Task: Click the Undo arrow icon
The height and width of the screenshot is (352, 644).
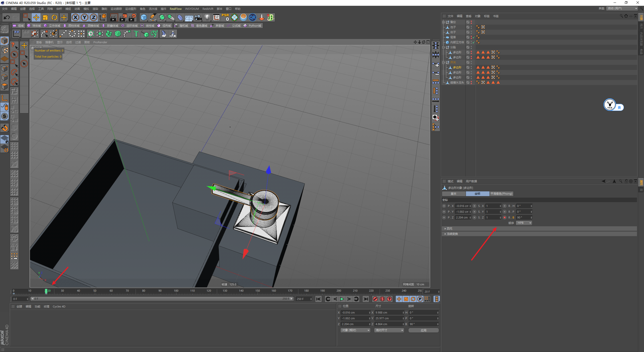Action: [x=7, y=17]
